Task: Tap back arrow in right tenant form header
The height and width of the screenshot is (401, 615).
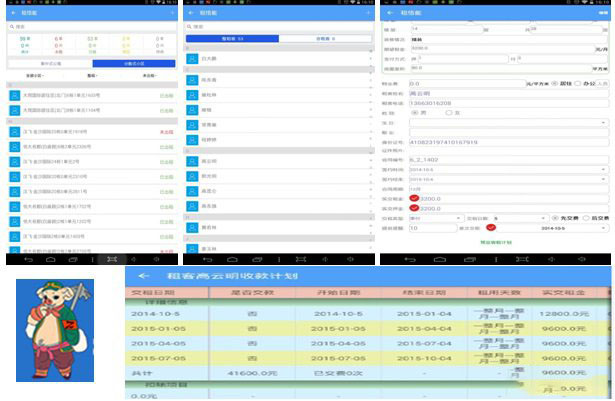Action: (x=389, y=12)
